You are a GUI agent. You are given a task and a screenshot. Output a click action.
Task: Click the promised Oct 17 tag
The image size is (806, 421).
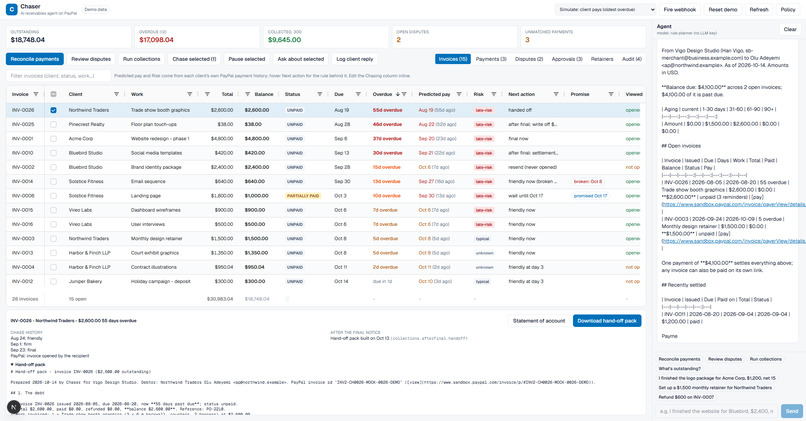[x=590, y=196]
